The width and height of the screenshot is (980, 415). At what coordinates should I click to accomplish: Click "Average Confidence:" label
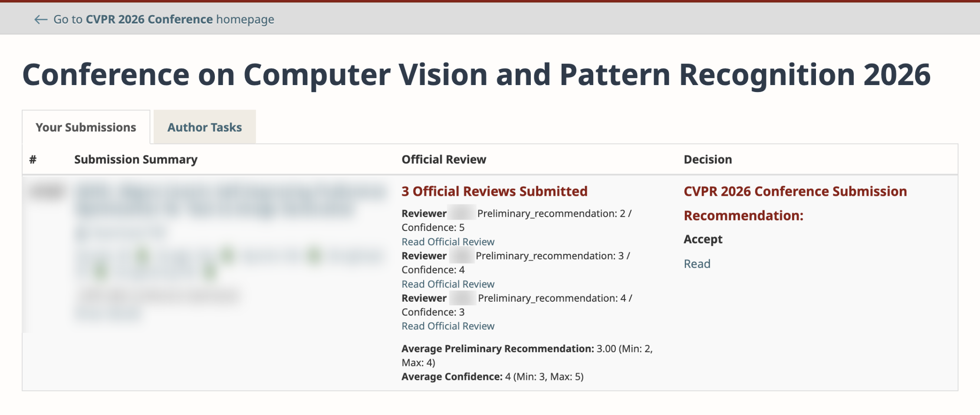[x=452, y=376]
